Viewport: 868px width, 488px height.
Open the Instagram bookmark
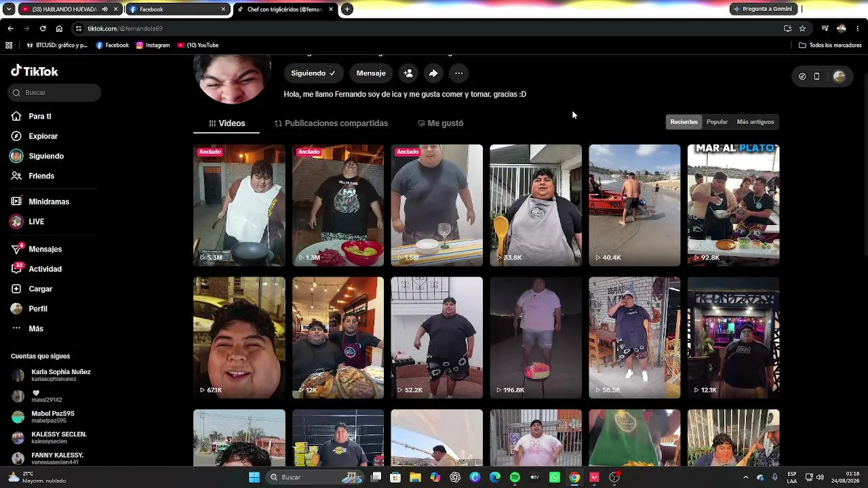[153, 45]
